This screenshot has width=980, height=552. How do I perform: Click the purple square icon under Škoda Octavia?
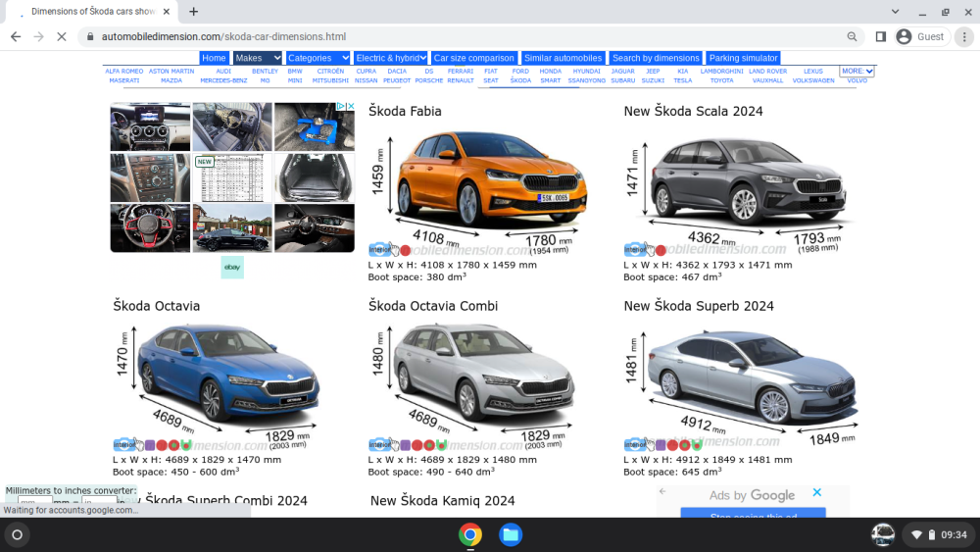(150, 446)
